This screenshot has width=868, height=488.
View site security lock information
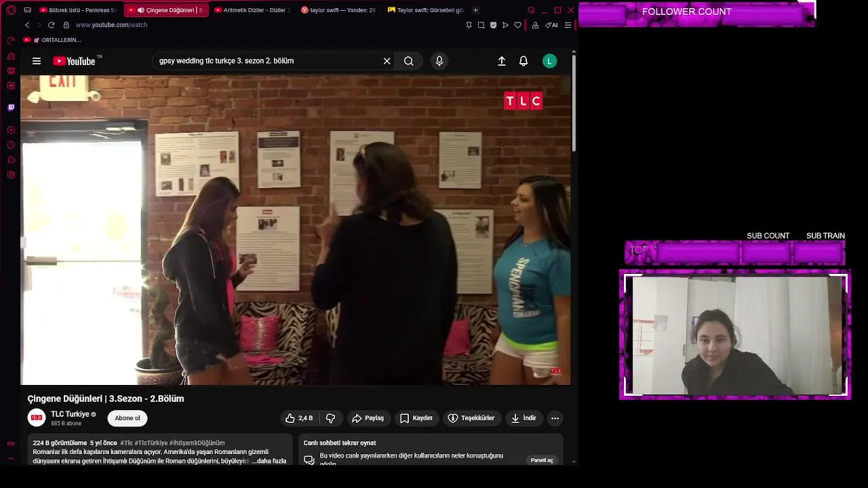[66, 25]
